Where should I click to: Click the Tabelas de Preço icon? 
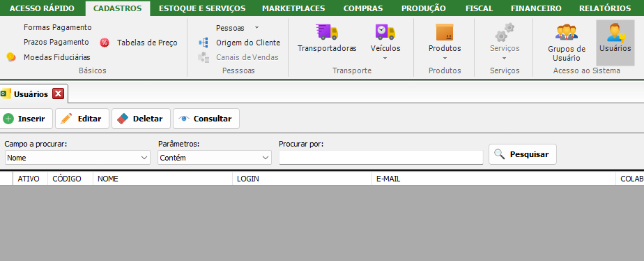coord(105,43)
